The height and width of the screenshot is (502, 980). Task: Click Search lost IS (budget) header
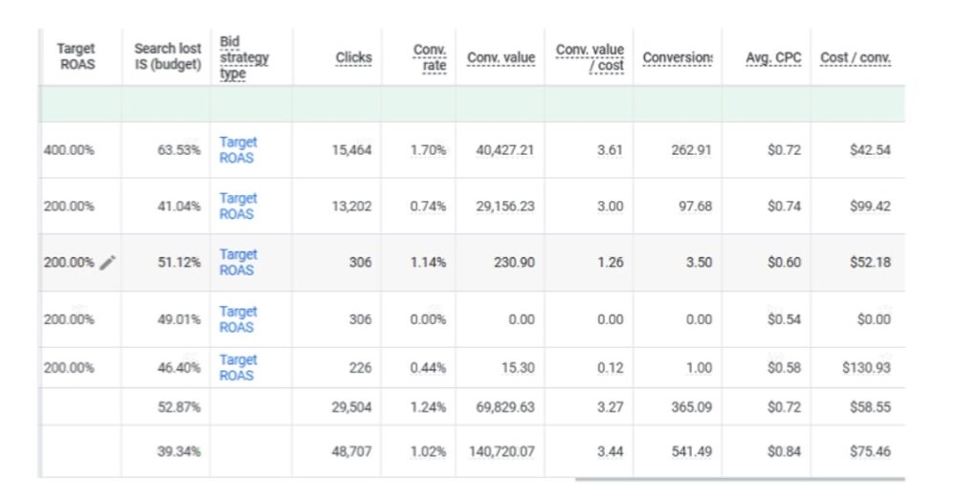pos(167,57)
